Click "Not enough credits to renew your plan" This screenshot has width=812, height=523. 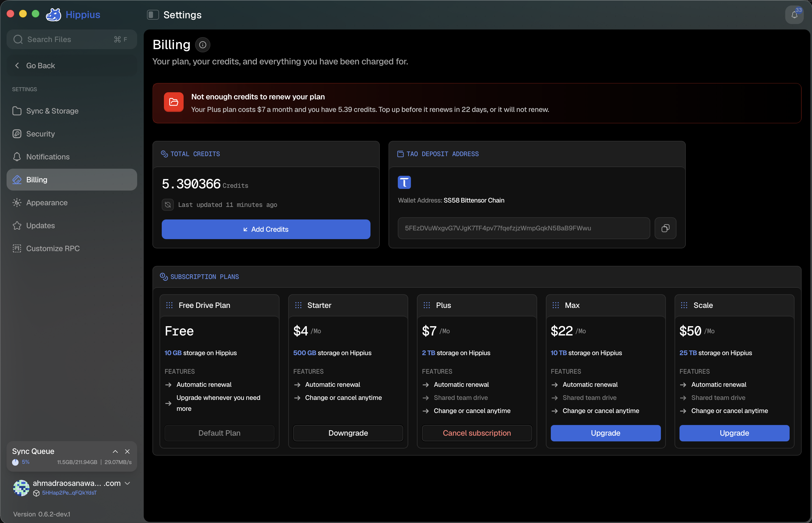click(x=258, y=97)
